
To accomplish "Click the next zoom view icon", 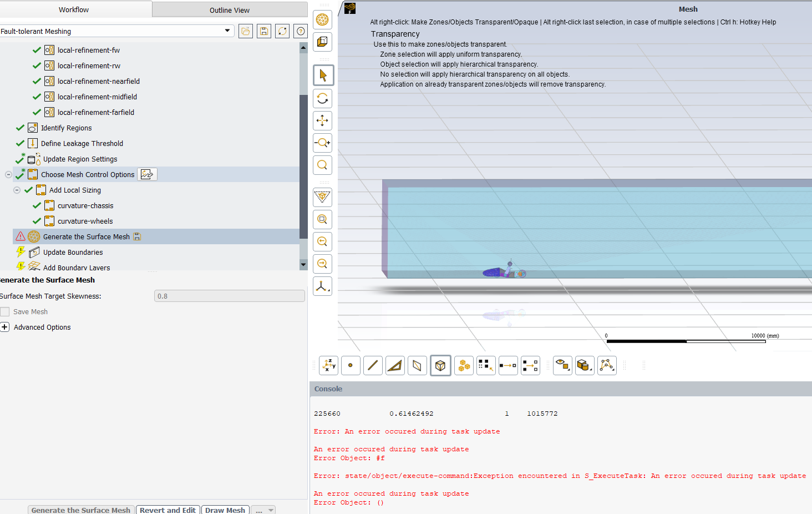I will (x=322, y=264).
